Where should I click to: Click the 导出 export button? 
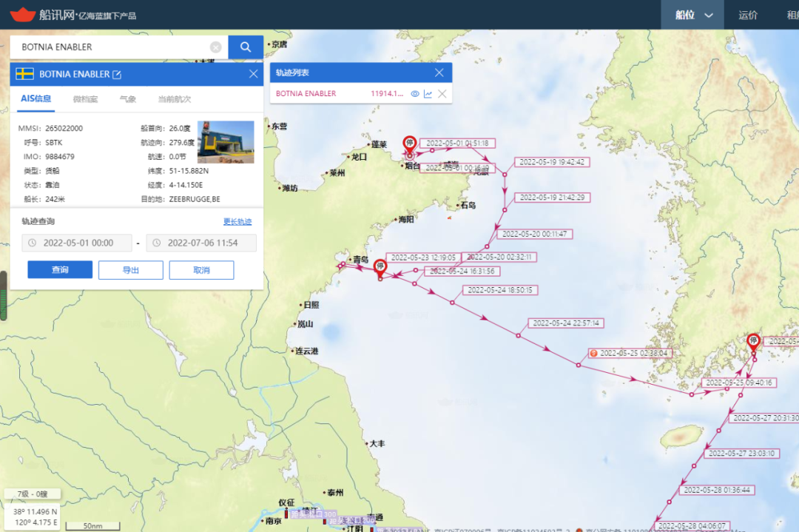click(130, 269)
